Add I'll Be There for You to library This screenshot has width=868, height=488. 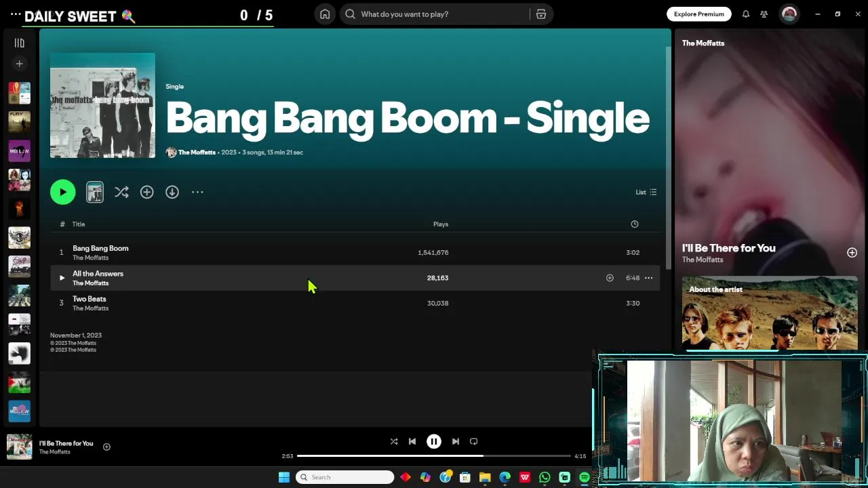852,253
